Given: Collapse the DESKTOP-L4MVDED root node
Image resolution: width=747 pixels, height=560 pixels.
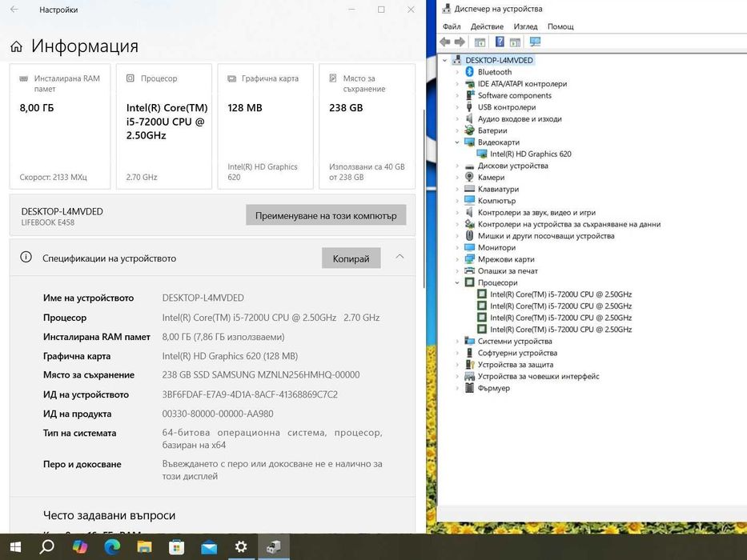Looking at the screenshot, I should click(x=445, y=60).
